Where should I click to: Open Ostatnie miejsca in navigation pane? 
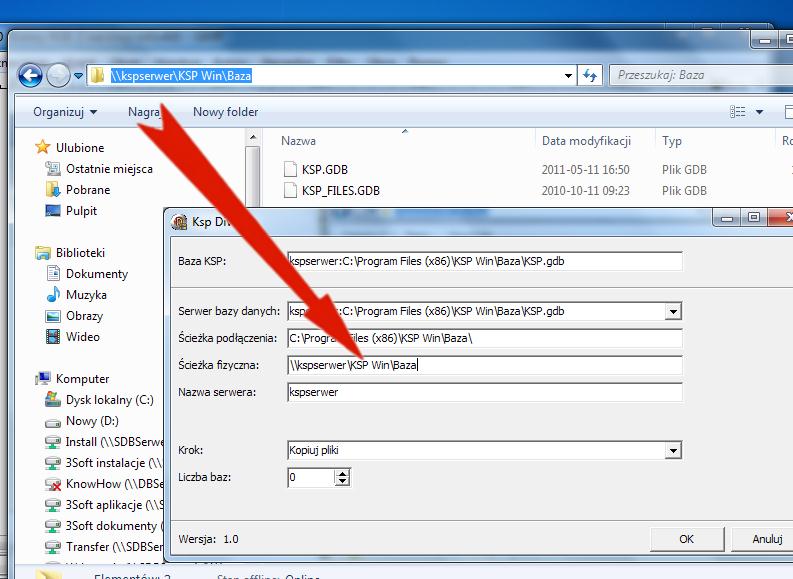(99, 169)
